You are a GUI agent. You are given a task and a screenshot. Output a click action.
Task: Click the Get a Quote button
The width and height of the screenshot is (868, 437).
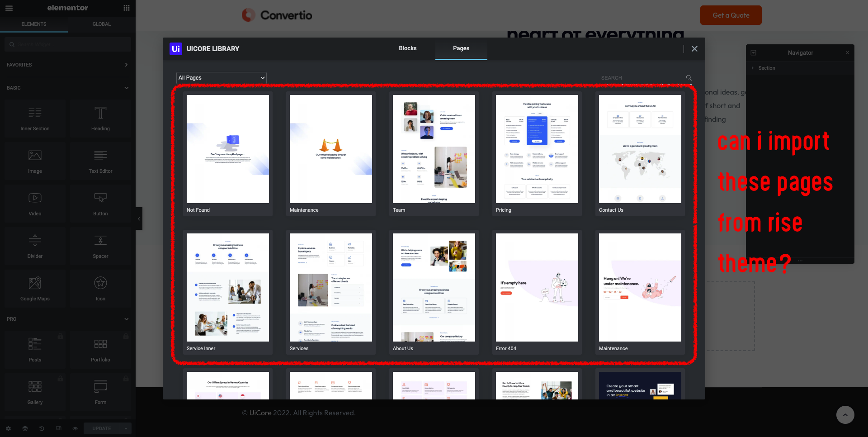(731, 15)
